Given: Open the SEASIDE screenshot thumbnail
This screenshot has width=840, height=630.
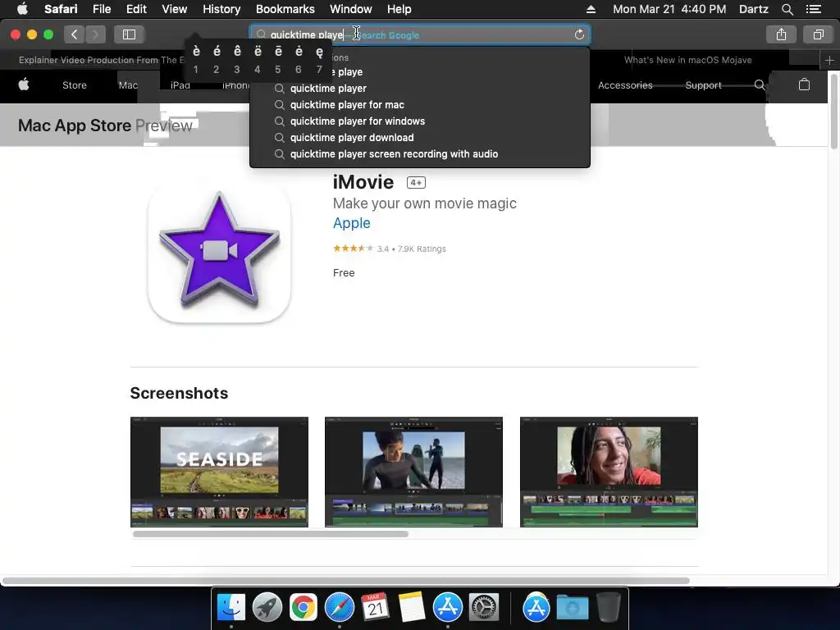Looking at the screenshot, I should 219,472.
